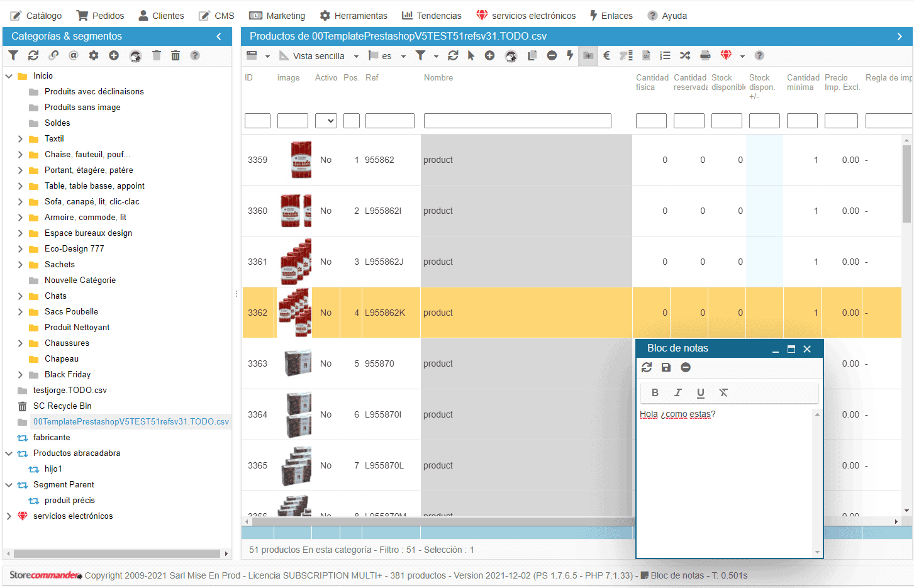This screenshot has height=588, width=914.
Task: Click the filter funnel icon in the categories toolbar
Action: pos(13,55)
